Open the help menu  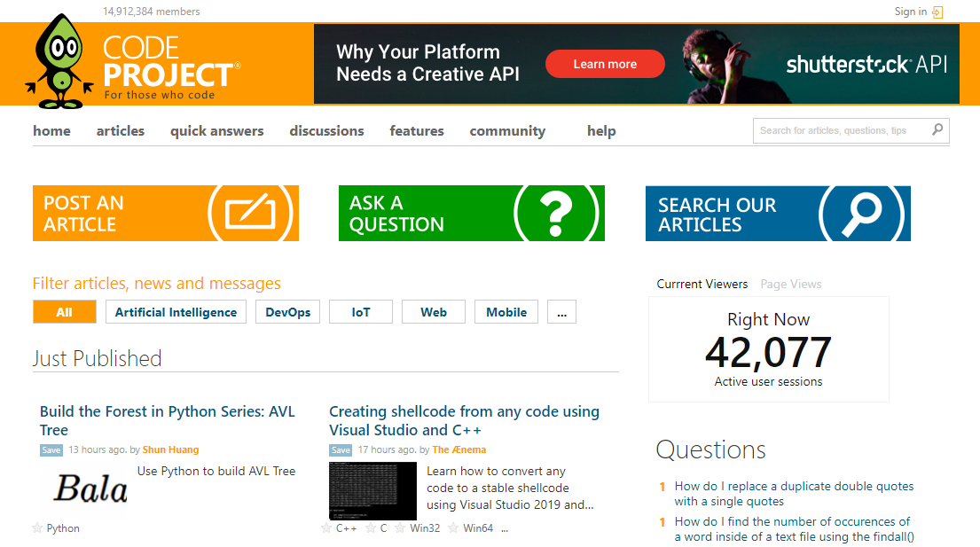click(601, 131)
